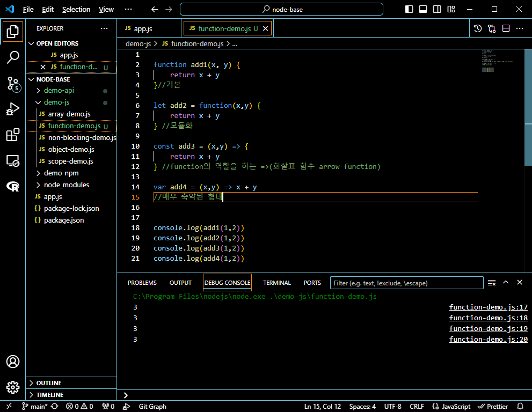The width and height of the screenshot is (532, 412).
Task: Split the editor layout
Action: [x=506, y=28]
